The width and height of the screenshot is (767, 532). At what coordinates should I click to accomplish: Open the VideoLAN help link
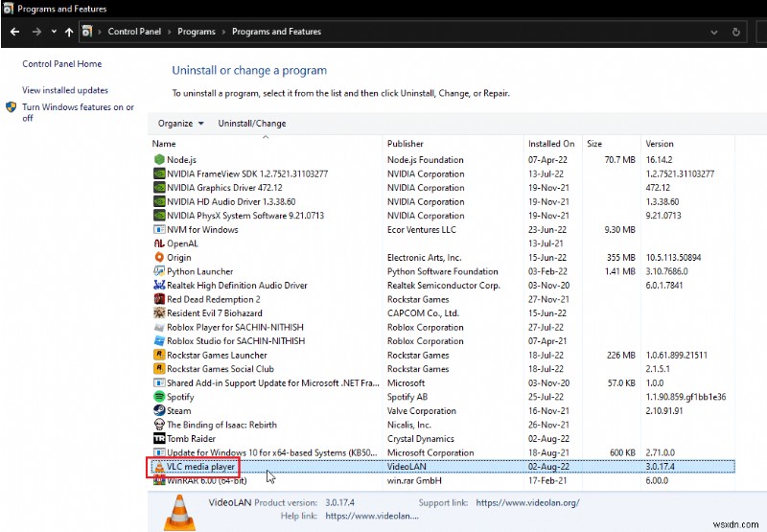click(x=372, y=516)
